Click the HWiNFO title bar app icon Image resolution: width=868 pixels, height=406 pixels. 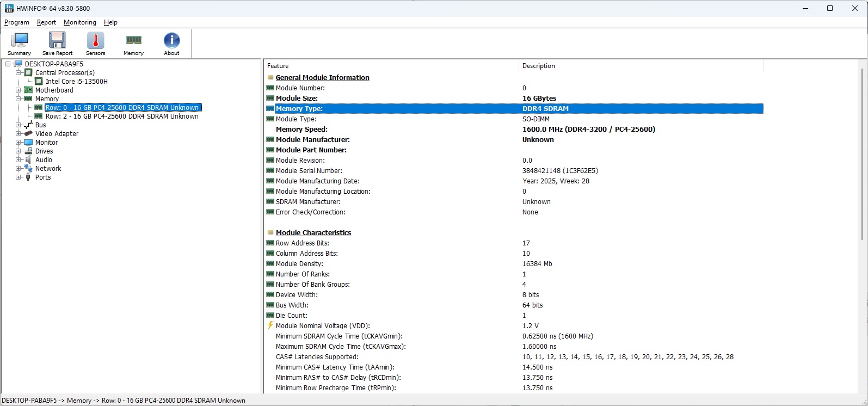[9, 8]
